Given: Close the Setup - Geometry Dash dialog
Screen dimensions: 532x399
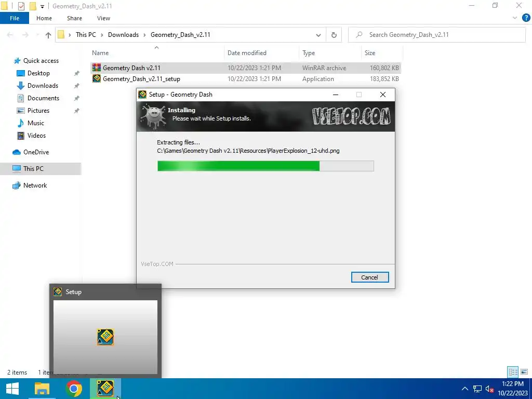Looking at the screenshot, I should click(383, 95).
